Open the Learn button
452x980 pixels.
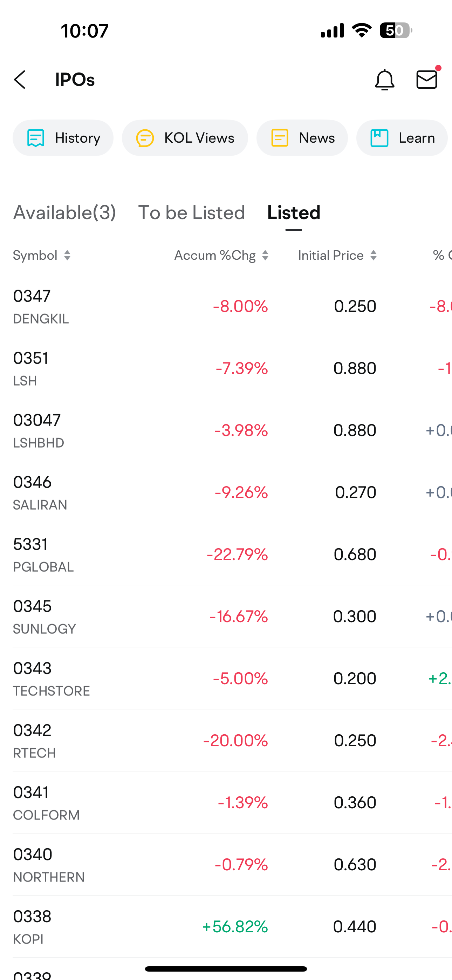tap(402, 138)
